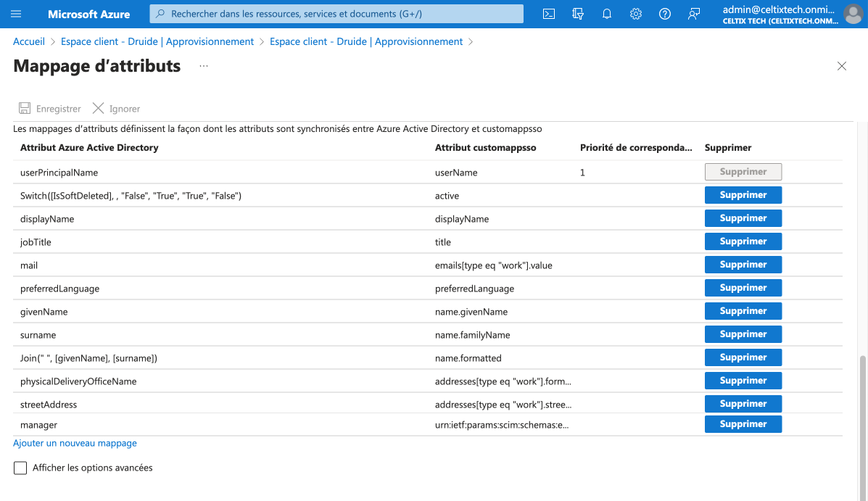Viewport: 868px width, 501px height.
Task: Open the feedback icon
Action: tap(694, 14)
